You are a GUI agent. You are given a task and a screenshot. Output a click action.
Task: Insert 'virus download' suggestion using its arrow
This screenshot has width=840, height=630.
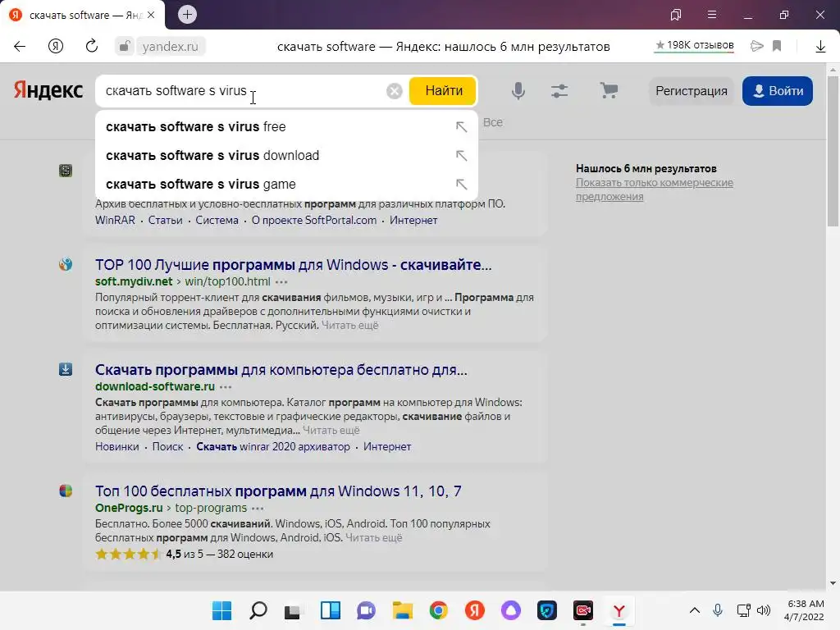coord(461,155)
